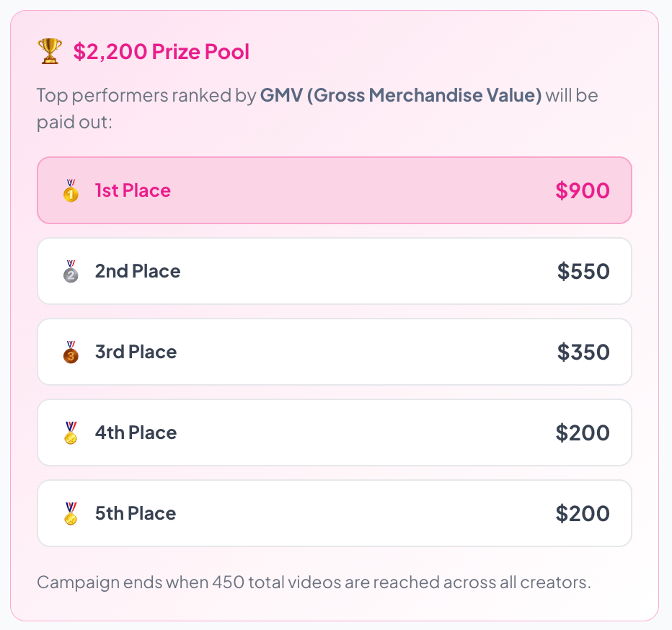This screenshot has height=630, width=672.
Task: Click the $350 third place prize amount
Action: click(583, 352)
